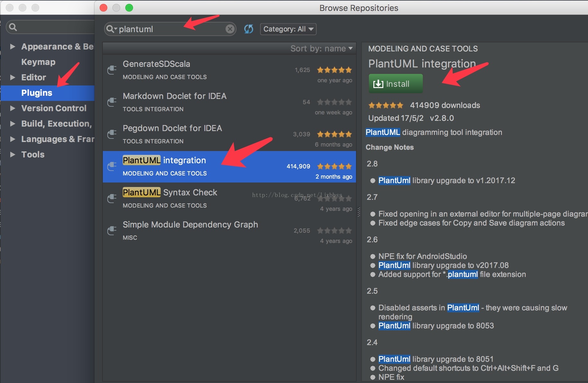Click the PlantUML integration details title
Viewport: 588px width, 383px height.
point(422,64)
